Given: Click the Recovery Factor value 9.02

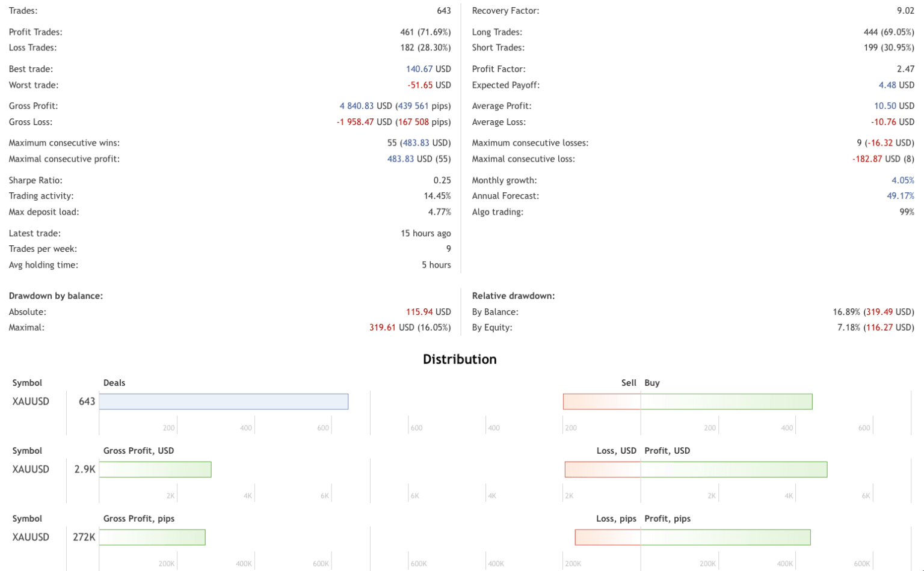Looking at the screenshot, I should [x=905, y=11].
